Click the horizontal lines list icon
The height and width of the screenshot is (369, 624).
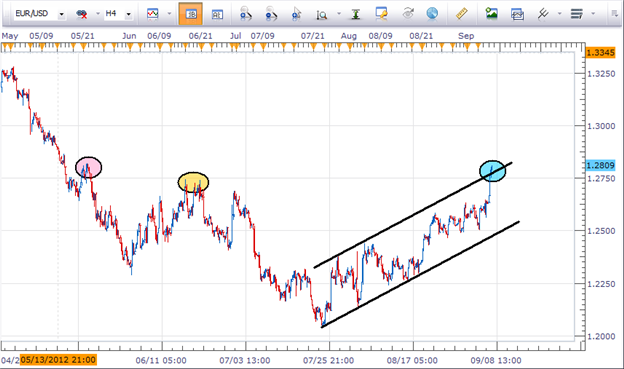coord(576,14)
